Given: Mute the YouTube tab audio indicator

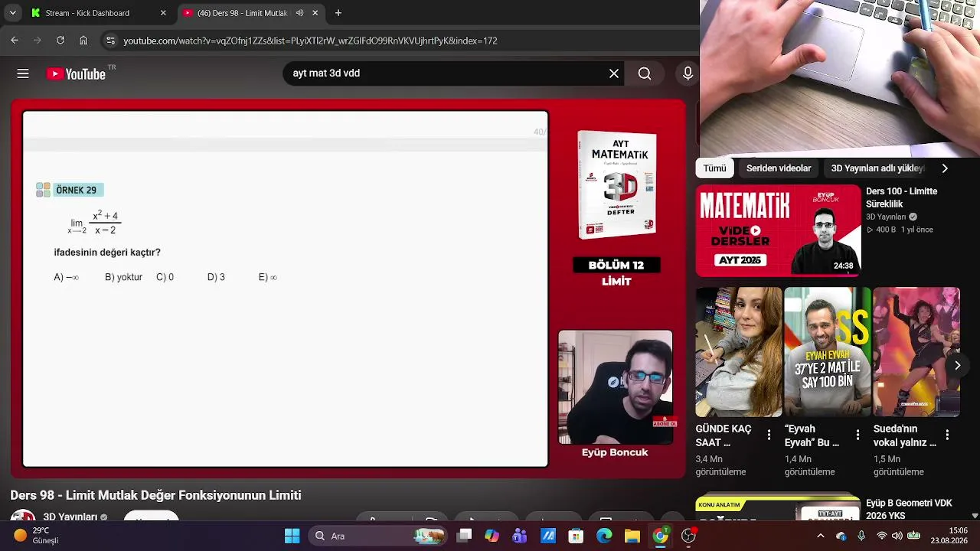Looking at the screenshot, I should point(299,13).
